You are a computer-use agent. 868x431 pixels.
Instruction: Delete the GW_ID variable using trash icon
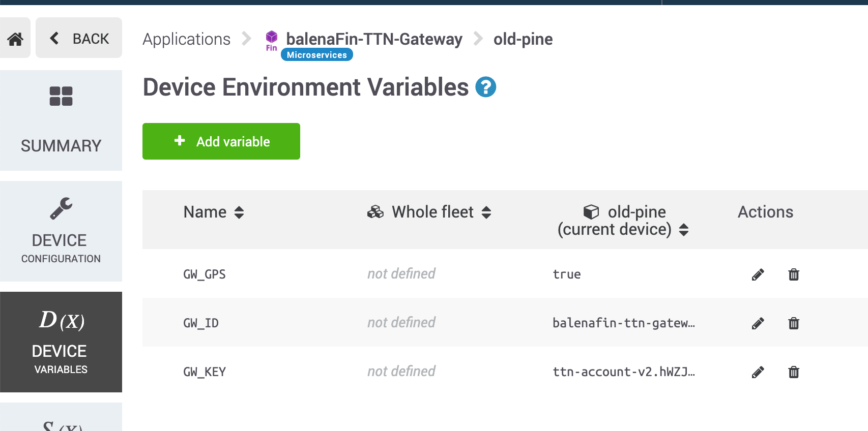[x=793, y=323]
